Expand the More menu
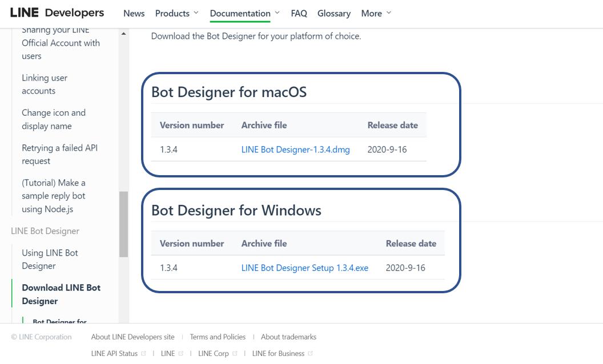 pos(376,13)
